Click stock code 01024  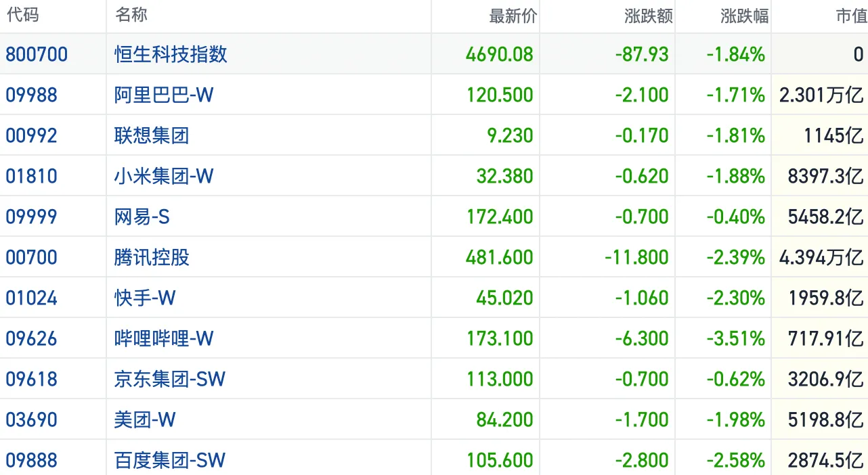tap(32, 298)
